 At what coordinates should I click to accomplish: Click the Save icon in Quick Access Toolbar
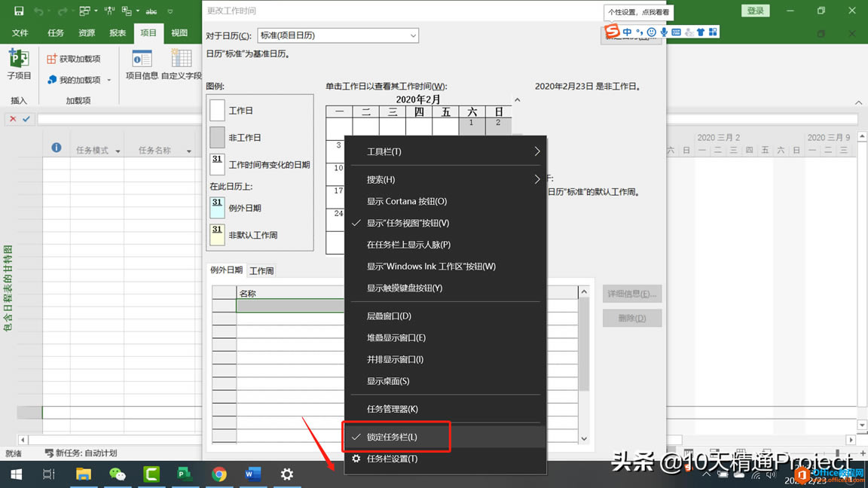coord(18,9)
